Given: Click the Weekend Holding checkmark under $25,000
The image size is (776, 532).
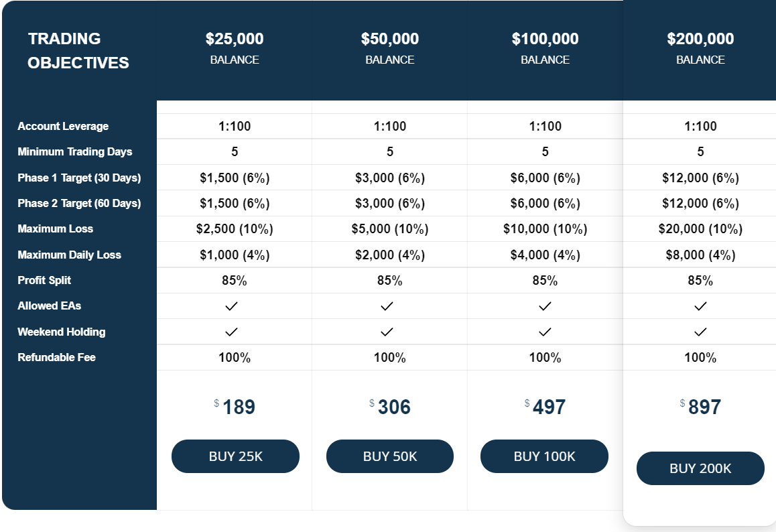Looking at the screenshot, I should (x=231, y=332).
